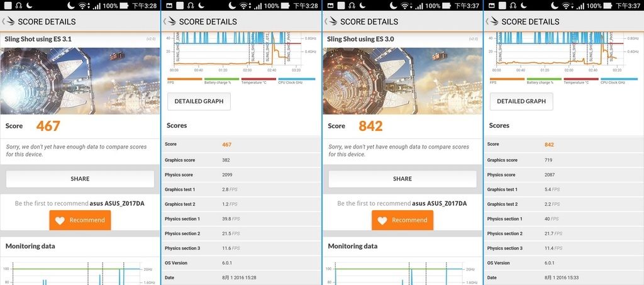Tap the FPS orange legend on the 467 scores screen

coord(185,81)
